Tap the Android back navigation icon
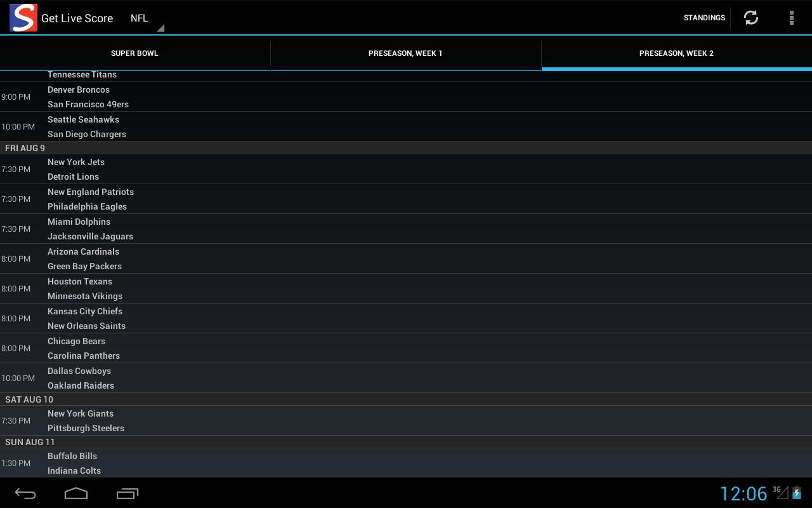 pos(25,493)
